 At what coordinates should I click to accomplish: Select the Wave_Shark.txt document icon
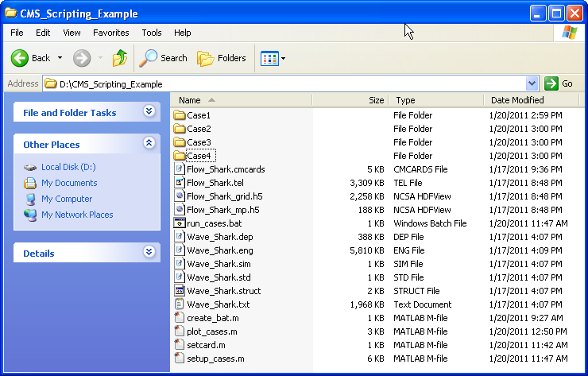pyautogui.click(x=180, y=304)
